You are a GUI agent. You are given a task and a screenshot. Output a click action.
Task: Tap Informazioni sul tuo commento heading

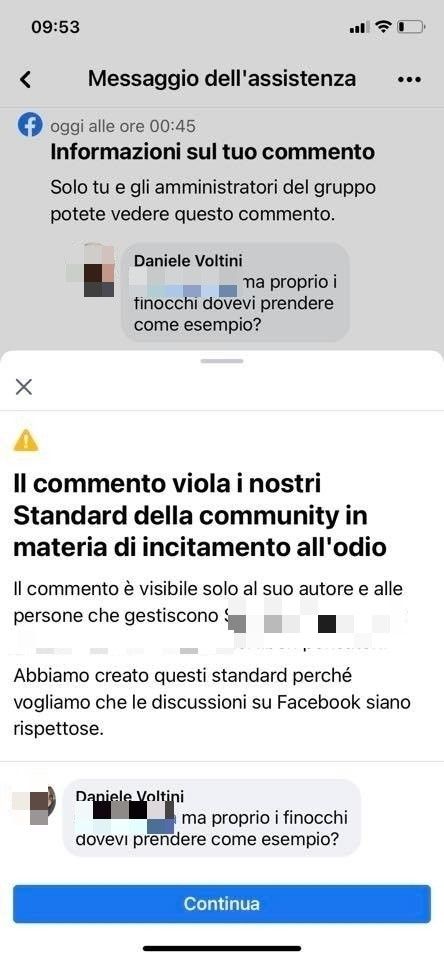point(212,152)
